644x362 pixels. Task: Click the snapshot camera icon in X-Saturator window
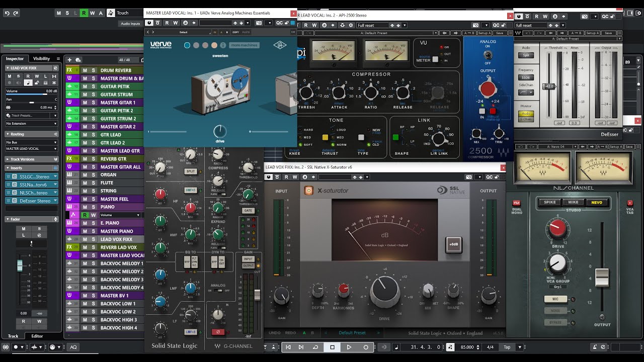tap(469, 177)
